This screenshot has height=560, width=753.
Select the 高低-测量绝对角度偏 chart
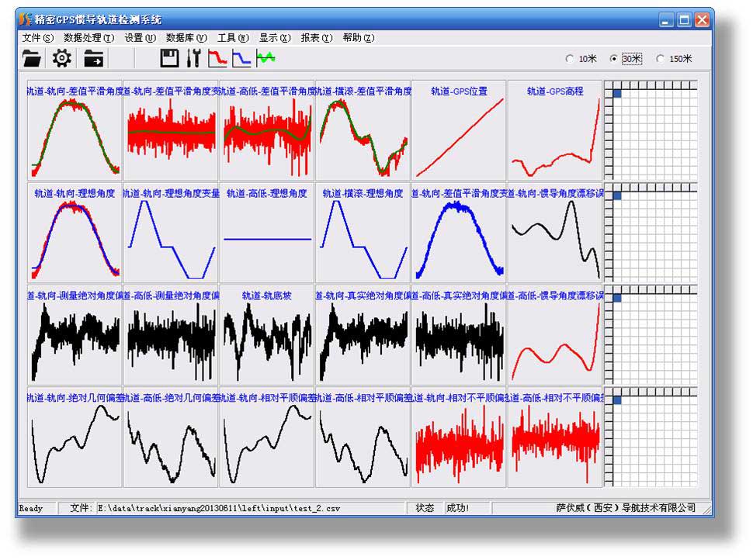click(x=171, y=335)
